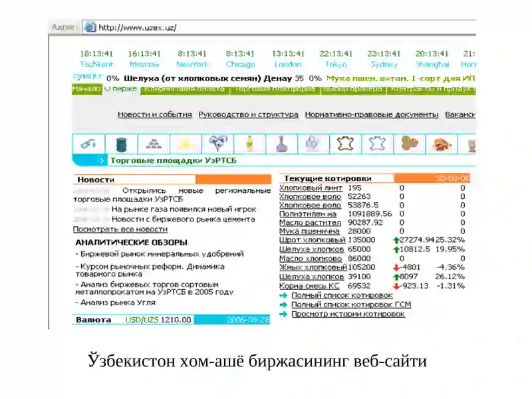This screenshot has width=532, height=399.
Task: Select the yellow vegetable oil bottle icon
Action: [x=249, y=144]
